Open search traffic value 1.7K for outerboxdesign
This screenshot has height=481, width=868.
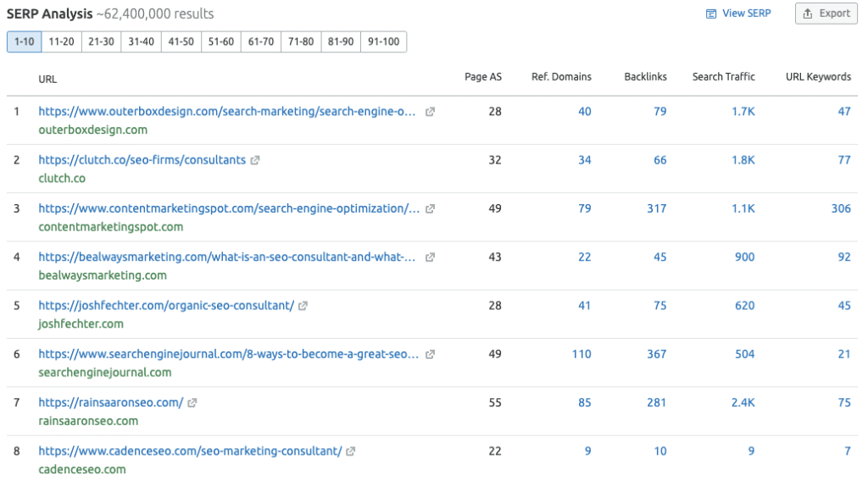coord(743,111)
